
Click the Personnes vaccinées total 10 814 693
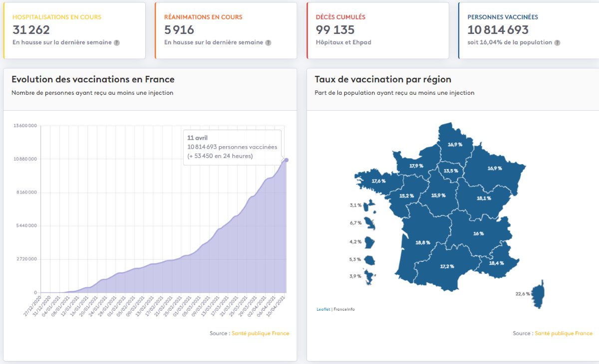(498, 30)
